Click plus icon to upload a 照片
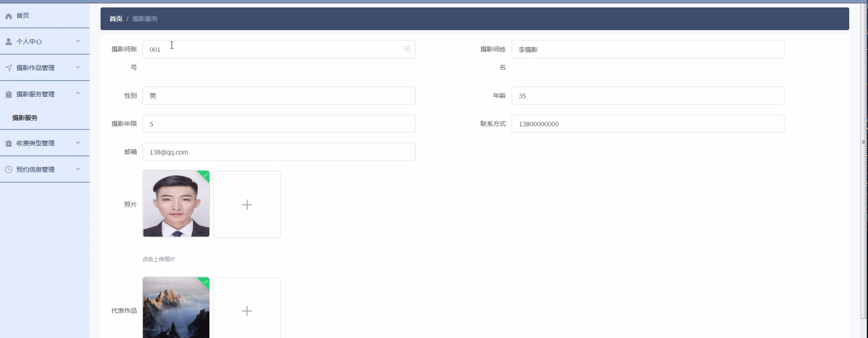868x338 pixels. (247, 205)
